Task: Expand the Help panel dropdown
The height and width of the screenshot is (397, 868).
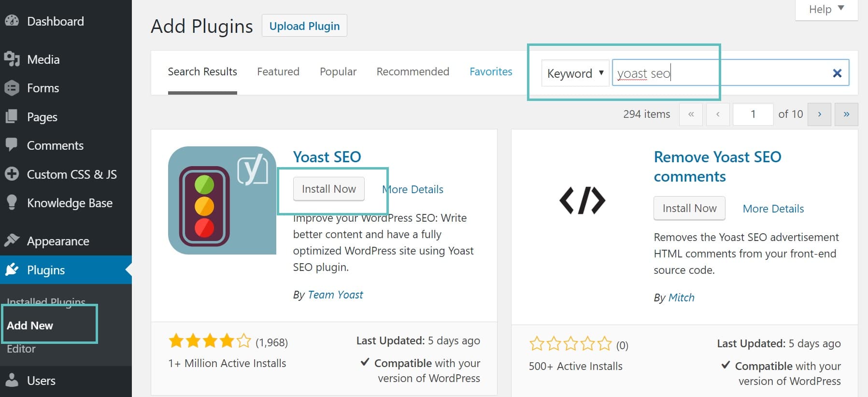Action: (x=826, y=9)
